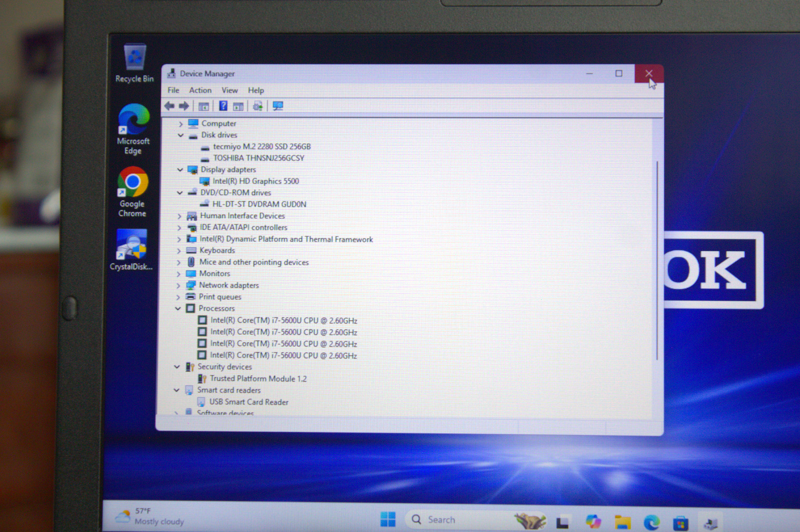Expand the Network adapters node
The height and width of the screenshot is (532, 800).
tap(178, 286)
